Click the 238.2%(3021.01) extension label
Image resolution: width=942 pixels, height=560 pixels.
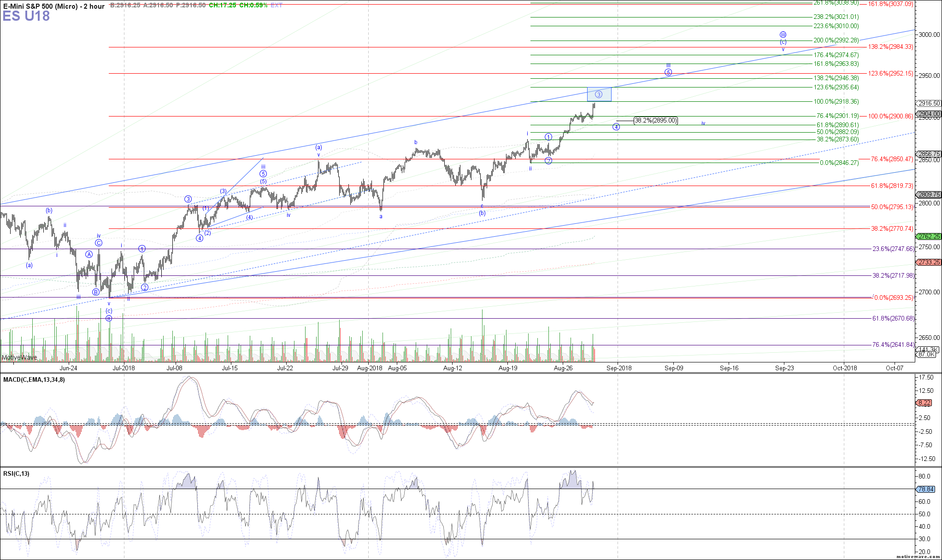836,17
